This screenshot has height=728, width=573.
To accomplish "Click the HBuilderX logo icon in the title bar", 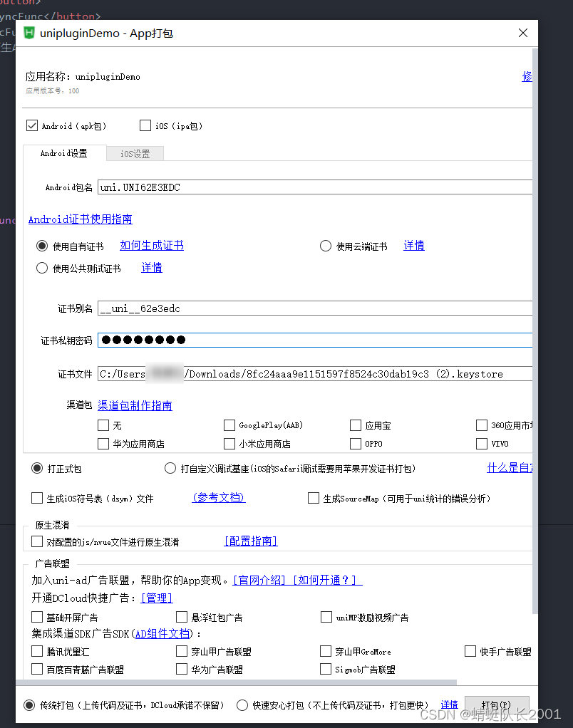I will click(29, 33).
